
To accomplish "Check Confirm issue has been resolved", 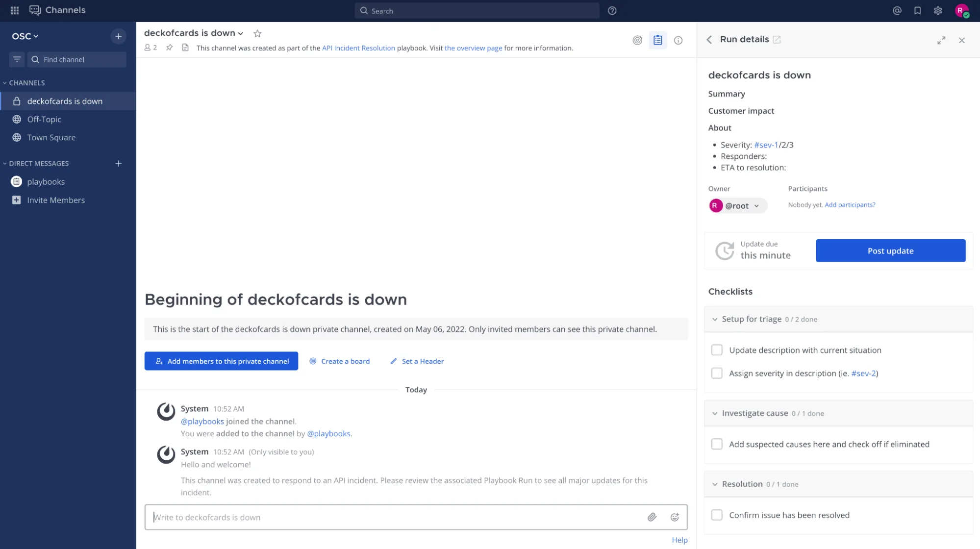I will tap(716, 515).
